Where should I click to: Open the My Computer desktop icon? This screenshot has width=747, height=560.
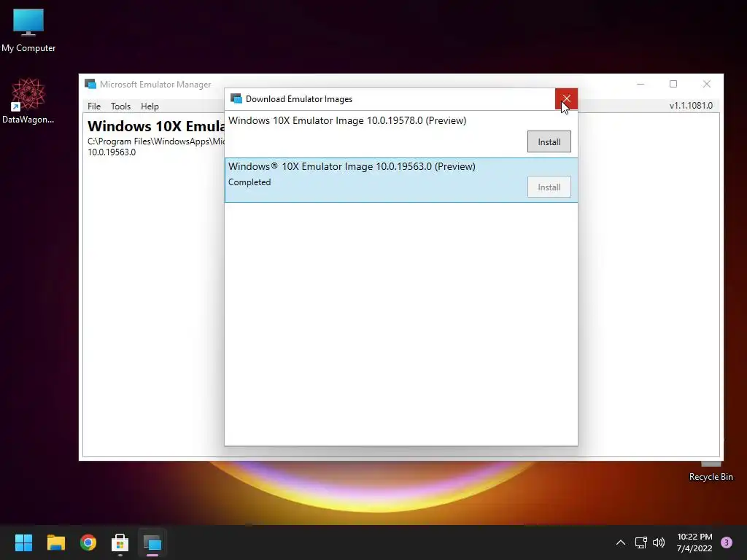(x=28, y=31)
